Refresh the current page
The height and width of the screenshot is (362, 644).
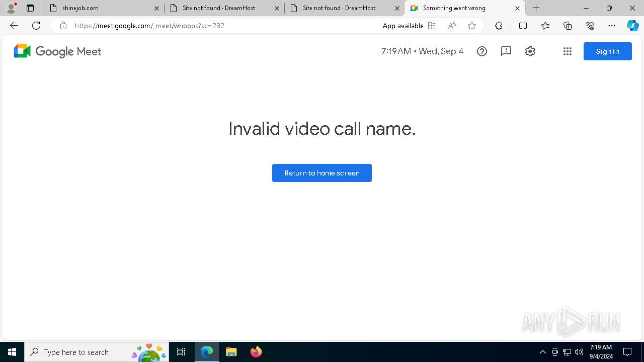click(x=36, y=26)
